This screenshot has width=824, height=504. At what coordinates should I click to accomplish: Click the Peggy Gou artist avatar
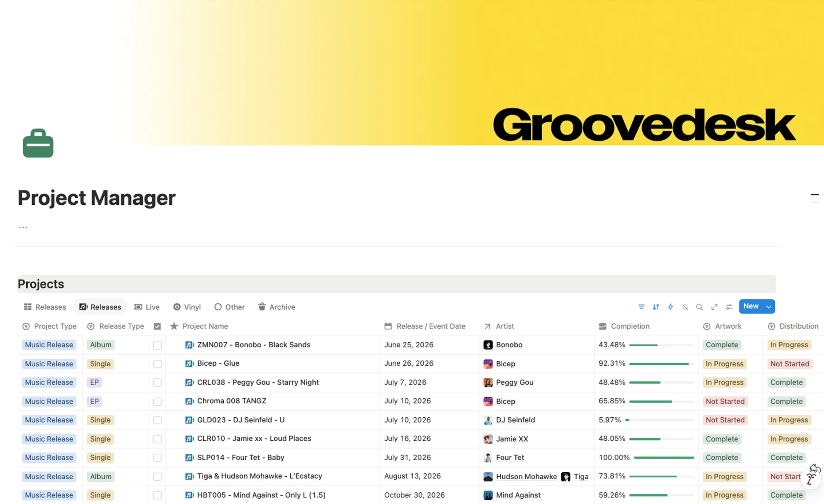(x=488, y=382)
